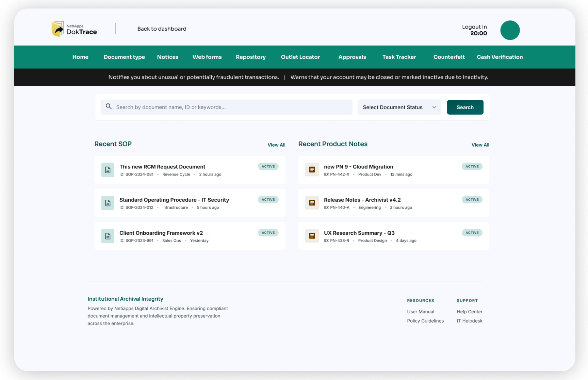Navigate to Cash Verification
Screen dimensions: 588x380
click(499, 57)
